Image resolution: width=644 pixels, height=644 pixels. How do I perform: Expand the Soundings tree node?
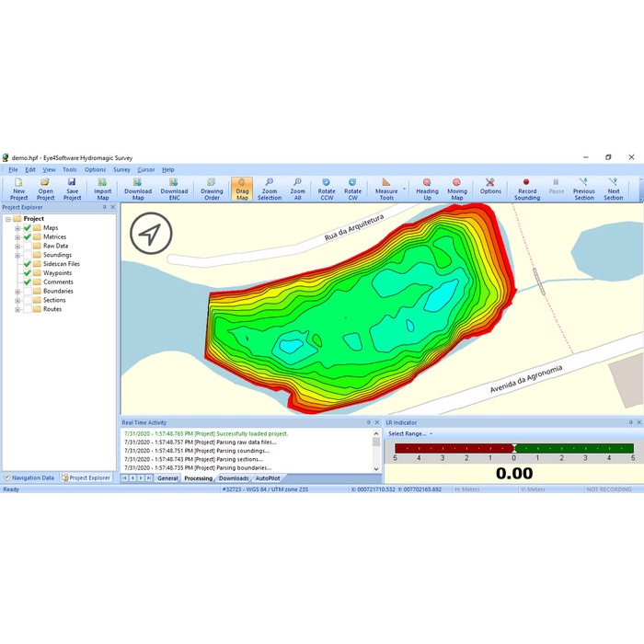click(17, 255)
